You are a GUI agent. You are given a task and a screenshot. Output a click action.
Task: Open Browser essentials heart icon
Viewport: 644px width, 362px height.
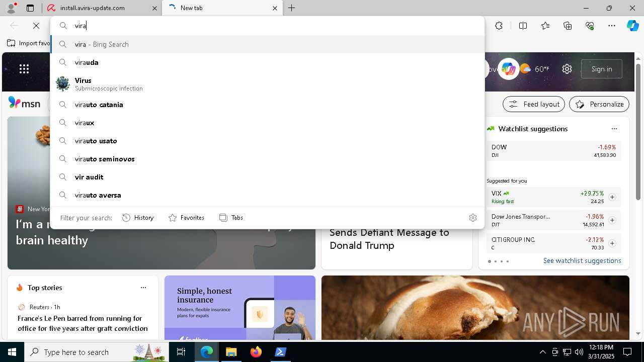point(590,26)
